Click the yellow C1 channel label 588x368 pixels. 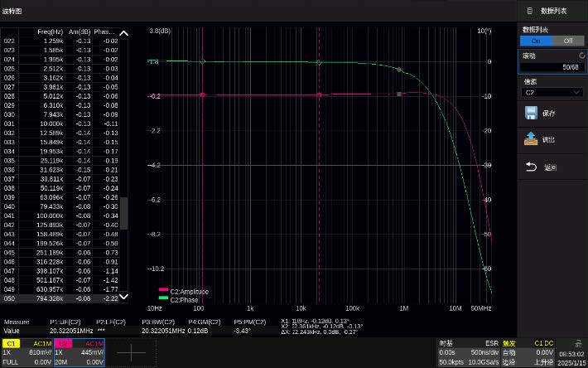[x=11, y=343]
